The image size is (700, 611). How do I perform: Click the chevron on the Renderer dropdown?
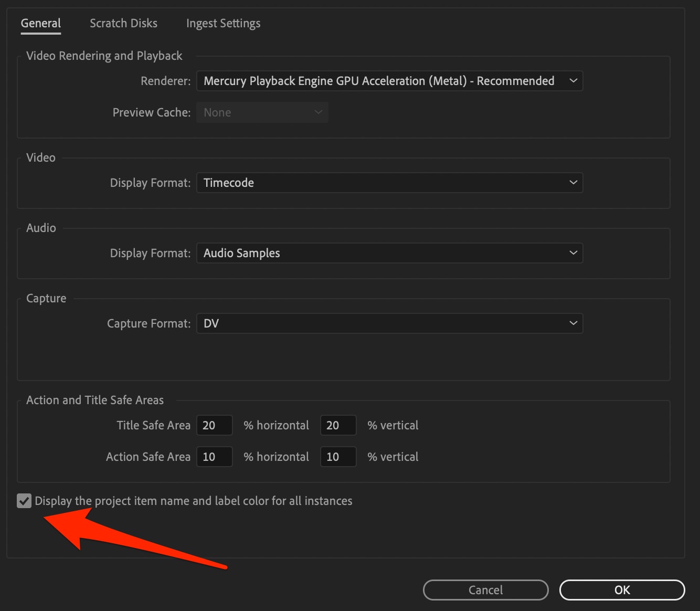point(573,81)
